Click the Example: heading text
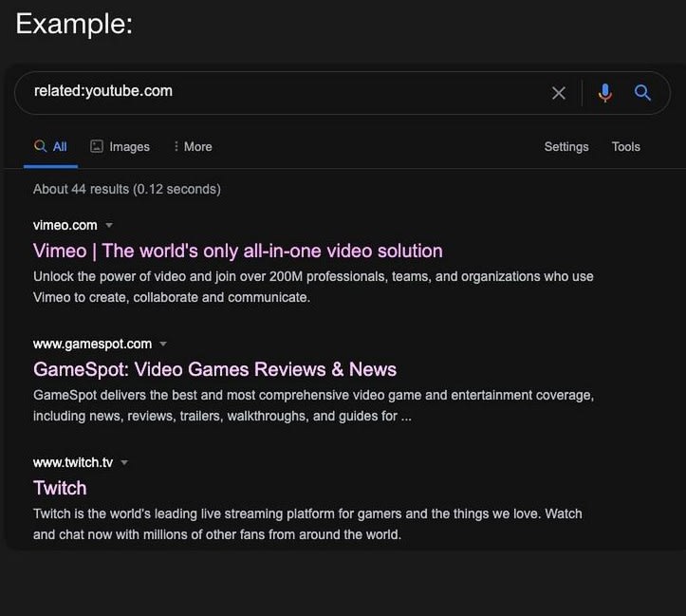This screenshot has height=616, width=686. pyautogui.click(x=74, y=24)
